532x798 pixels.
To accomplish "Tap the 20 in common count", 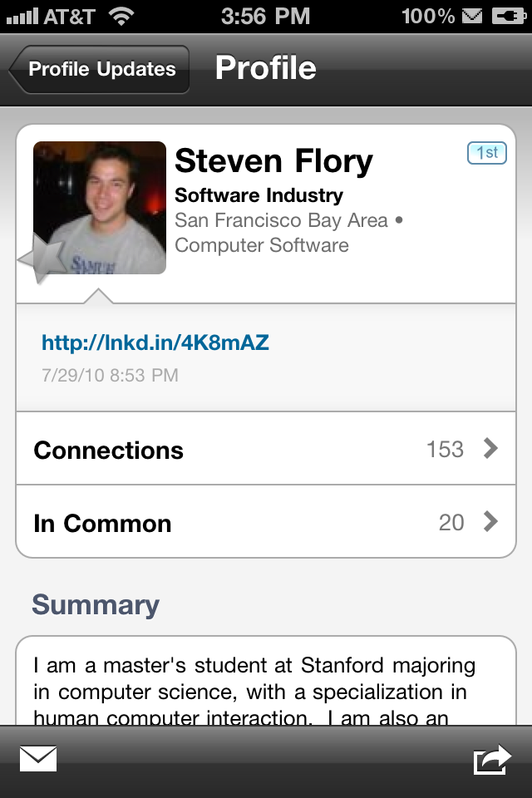I will pos(451,522).
